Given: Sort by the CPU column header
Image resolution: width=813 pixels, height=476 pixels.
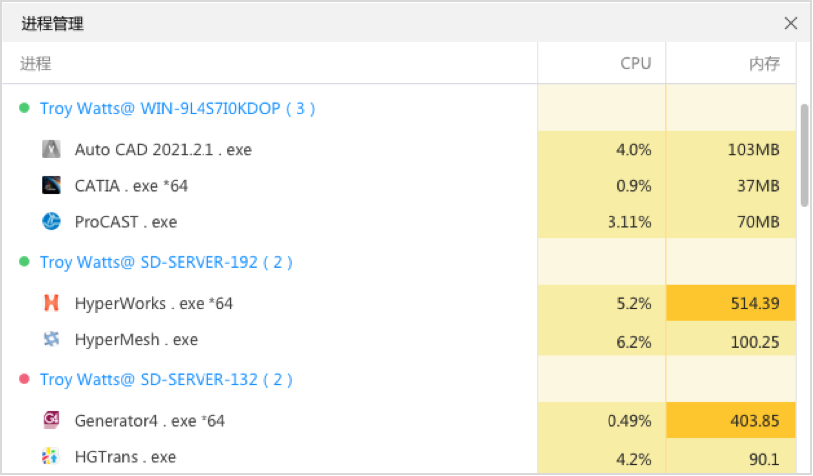Looking at the screenshot, I should point(635,64).
